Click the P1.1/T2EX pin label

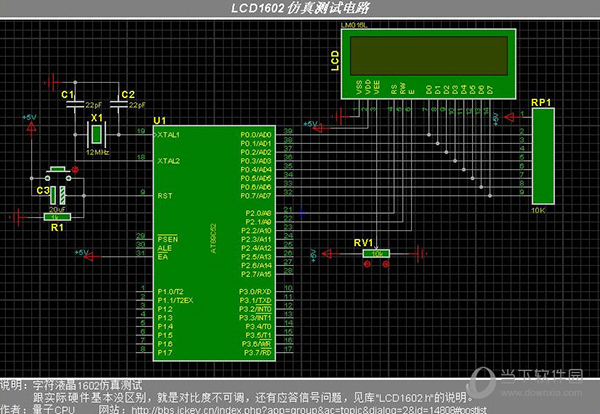(x=175, y=300)
